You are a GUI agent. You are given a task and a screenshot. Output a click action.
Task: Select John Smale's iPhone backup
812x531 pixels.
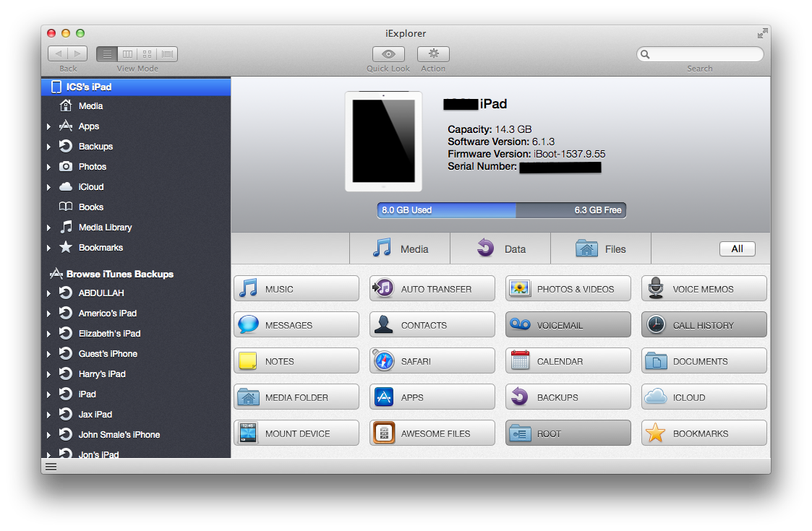[136, 434]
